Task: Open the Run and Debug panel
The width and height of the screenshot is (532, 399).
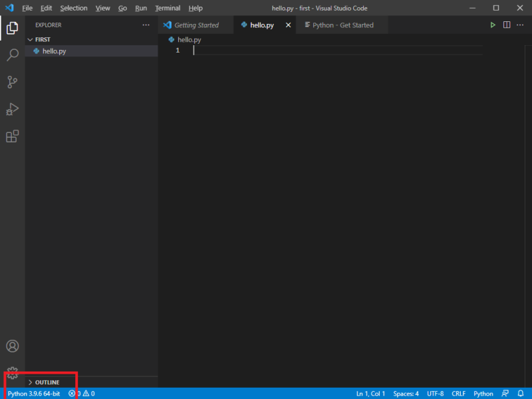Action: (11, 109)
